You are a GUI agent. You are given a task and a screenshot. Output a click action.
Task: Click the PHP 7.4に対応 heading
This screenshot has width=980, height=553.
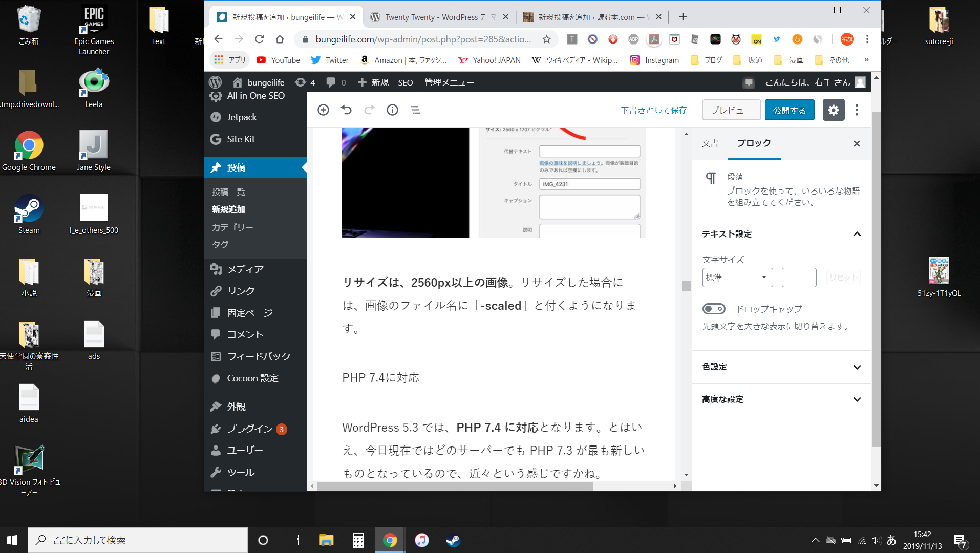(380, 378)
